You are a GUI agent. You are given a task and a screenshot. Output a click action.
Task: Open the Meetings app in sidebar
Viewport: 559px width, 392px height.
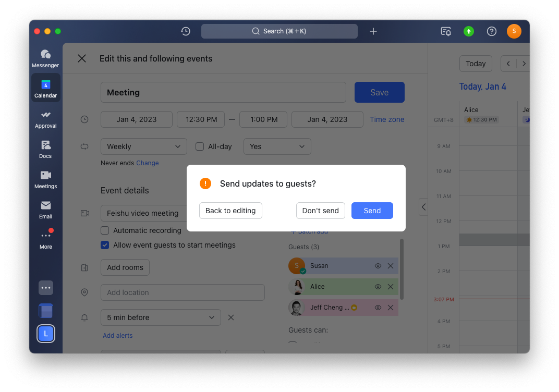coord(45,178)
